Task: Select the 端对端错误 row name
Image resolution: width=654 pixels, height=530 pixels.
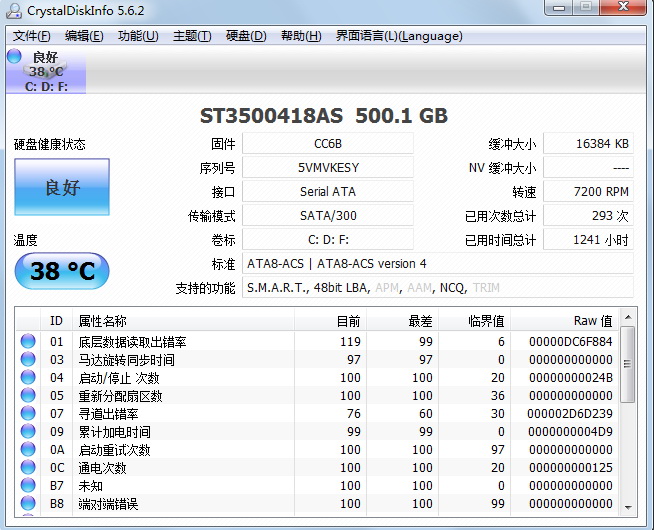Action: pyautogui.click(x=108, y=504)
